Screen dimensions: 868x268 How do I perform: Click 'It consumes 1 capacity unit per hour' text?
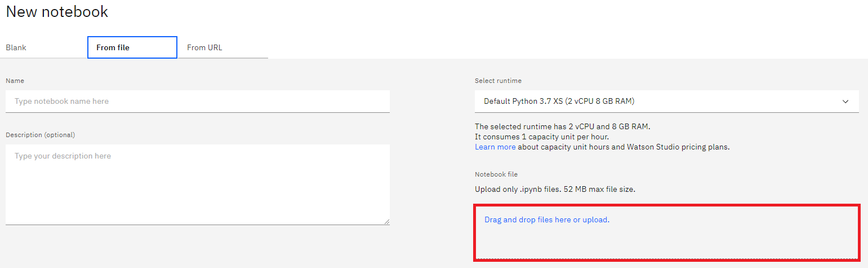click(x=542, y=137)
